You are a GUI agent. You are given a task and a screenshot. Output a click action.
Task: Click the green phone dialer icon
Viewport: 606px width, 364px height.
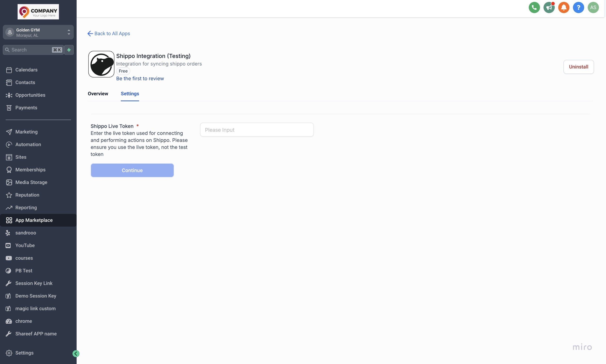pos(534,7)
